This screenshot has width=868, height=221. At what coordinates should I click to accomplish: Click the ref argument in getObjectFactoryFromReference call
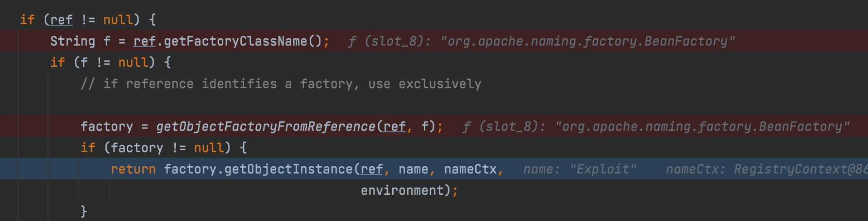pos(394,126)
